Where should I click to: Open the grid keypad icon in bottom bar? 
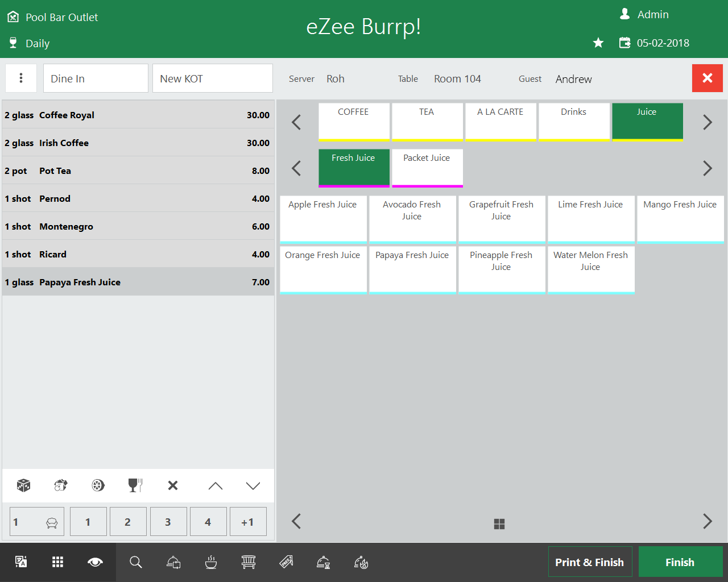click(x=57, y=562)
